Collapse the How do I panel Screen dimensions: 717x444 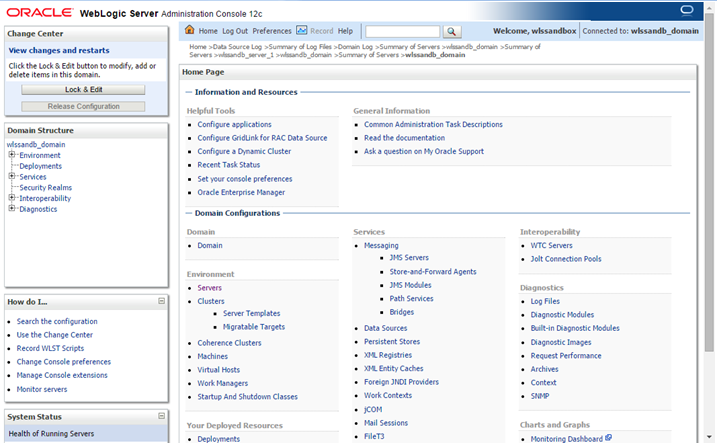161,301
